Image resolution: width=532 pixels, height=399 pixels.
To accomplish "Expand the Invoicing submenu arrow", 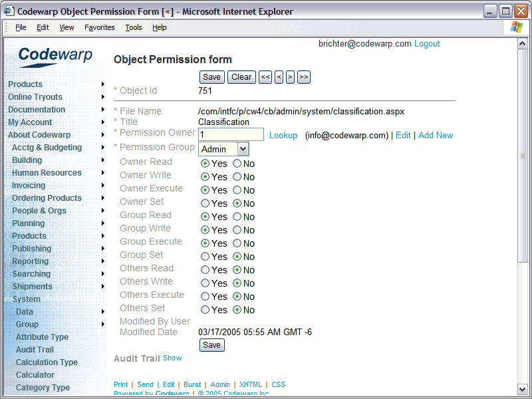I will click(103, 186).
